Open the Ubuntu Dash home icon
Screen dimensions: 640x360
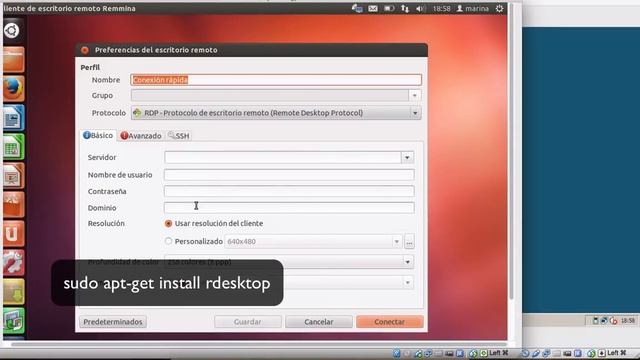pos(12,31)
